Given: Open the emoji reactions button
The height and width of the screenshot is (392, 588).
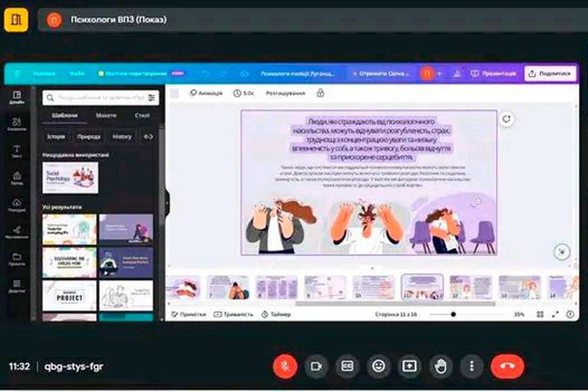Looking at the screenshot, I should [378, 367].
